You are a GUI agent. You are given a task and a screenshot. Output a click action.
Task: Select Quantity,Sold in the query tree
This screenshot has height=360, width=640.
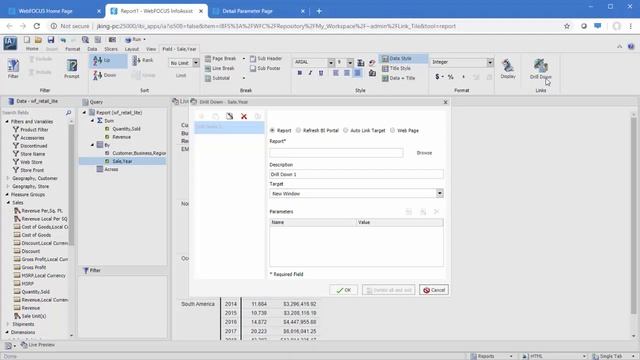[126, 129]
